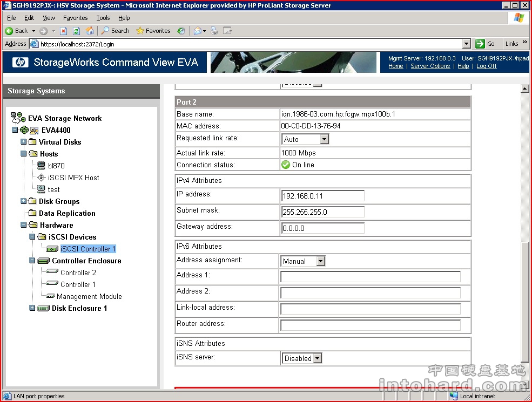The image size is (532, 402).
Task: Expand the Virtual Disks tree node
Action: point(23,142)
